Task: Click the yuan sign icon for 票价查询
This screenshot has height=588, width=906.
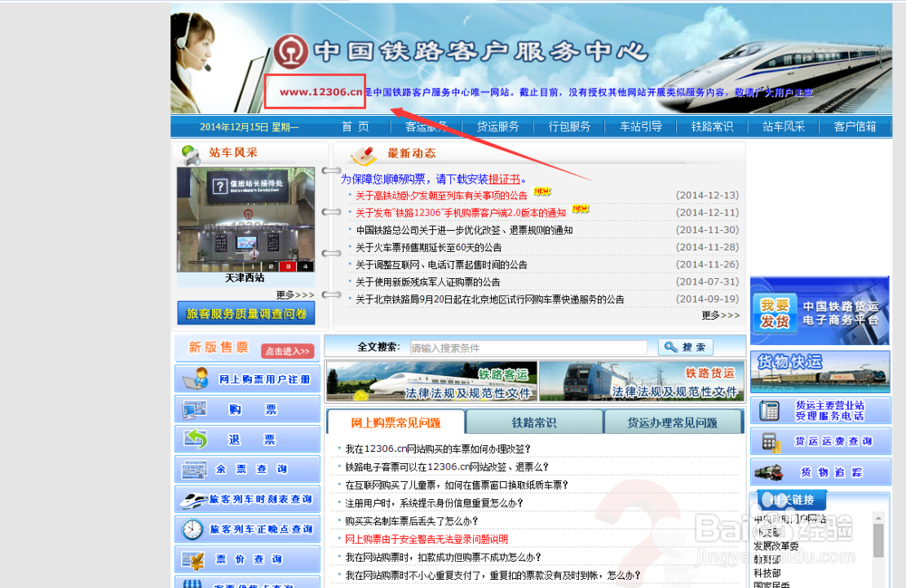Action: [x=193, y=560]
